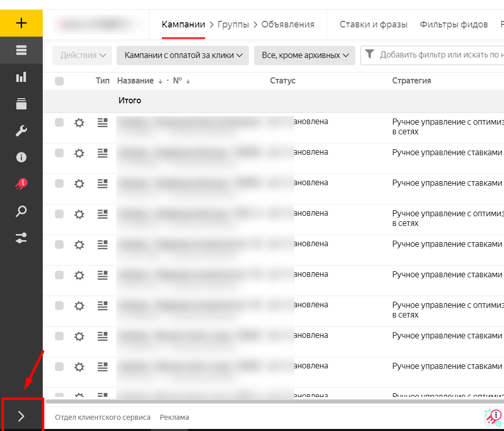
Task: Expand the sidebar with bottom chevron
Action: tap(21, 416)
